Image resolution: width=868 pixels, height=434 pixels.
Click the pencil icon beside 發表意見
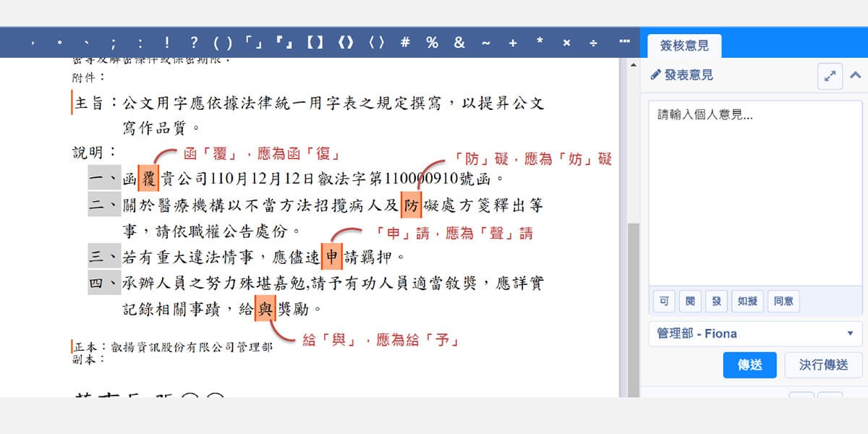[656, 75]
